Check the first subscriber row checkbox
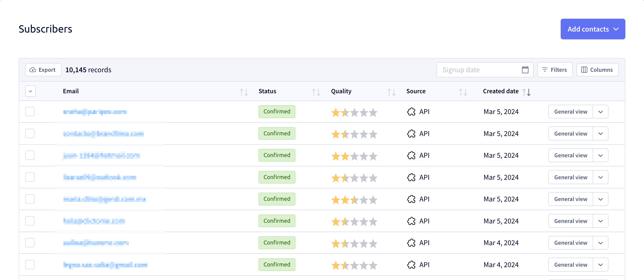Viewport: 644px width, 280px height. (x=30, y=111)
